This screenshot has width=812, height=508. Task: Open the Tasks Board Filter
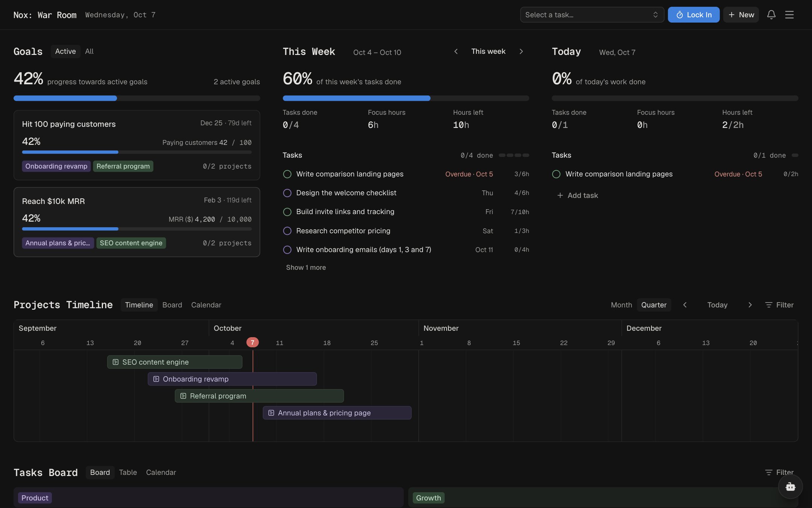point(779,472)
